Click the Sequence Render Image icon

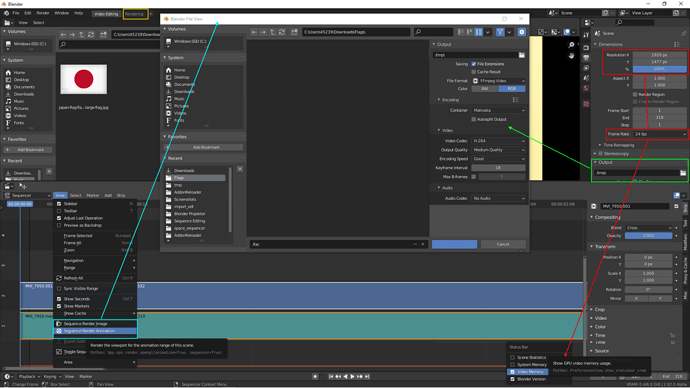(x=59, y=324)
